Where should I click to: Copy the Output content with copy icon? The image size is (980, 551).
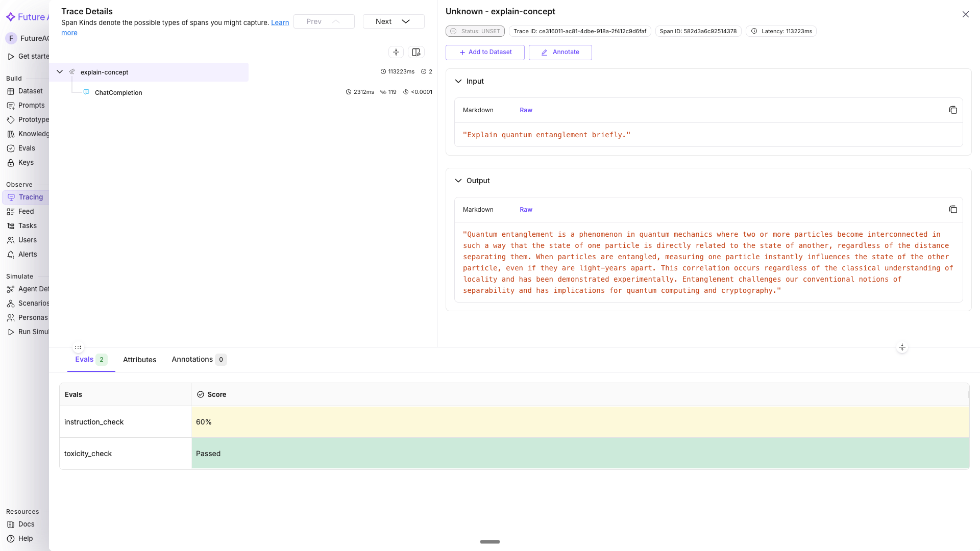coord(952,210)
